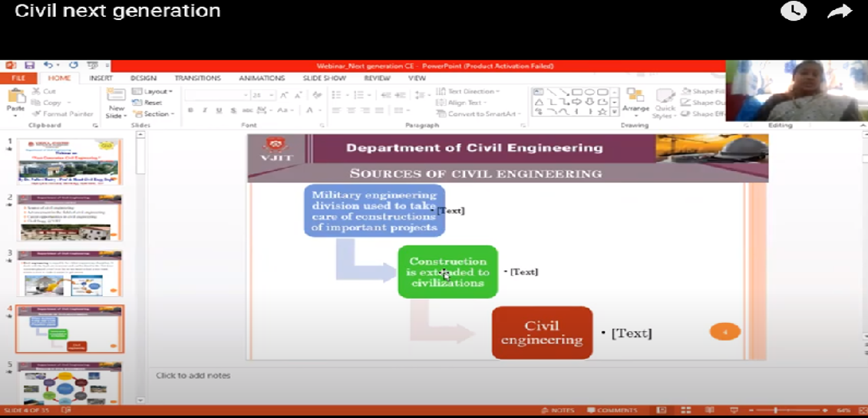Open the Arrange menu

pos(635,104)
